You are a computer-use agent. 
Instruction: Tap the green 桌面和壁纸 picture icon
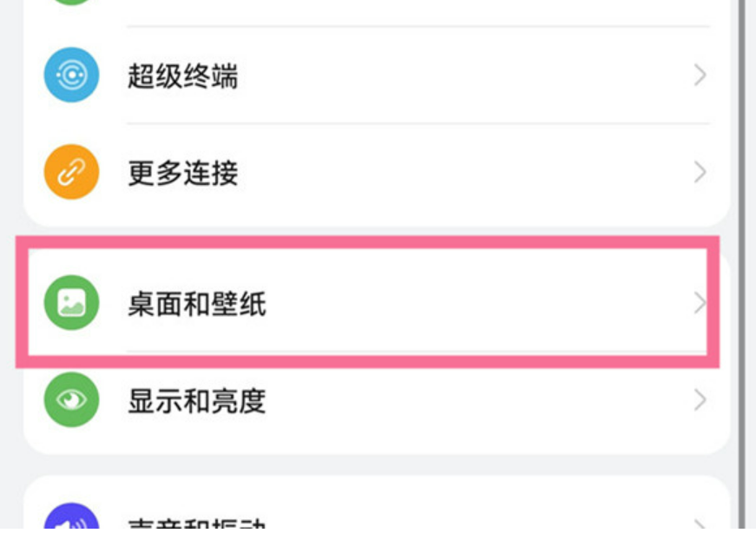tap(71, 303)
